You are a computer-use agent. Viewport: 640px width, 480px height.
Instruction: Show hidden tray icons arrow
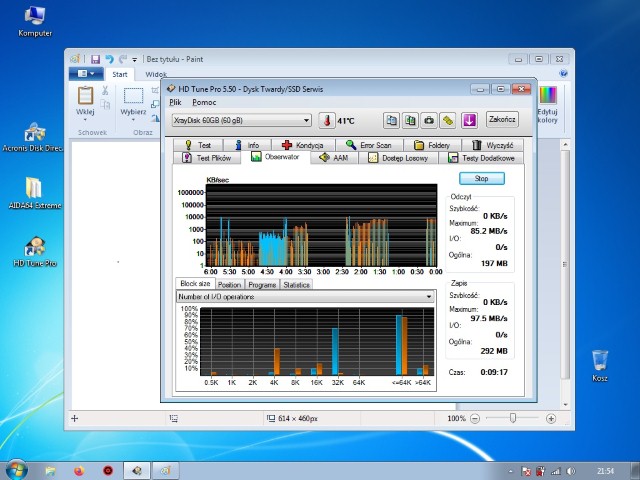510,471
